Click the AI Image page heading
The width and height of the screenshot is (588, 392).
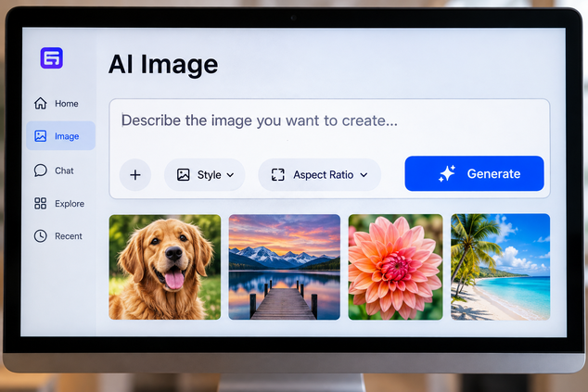pos(163,65)
